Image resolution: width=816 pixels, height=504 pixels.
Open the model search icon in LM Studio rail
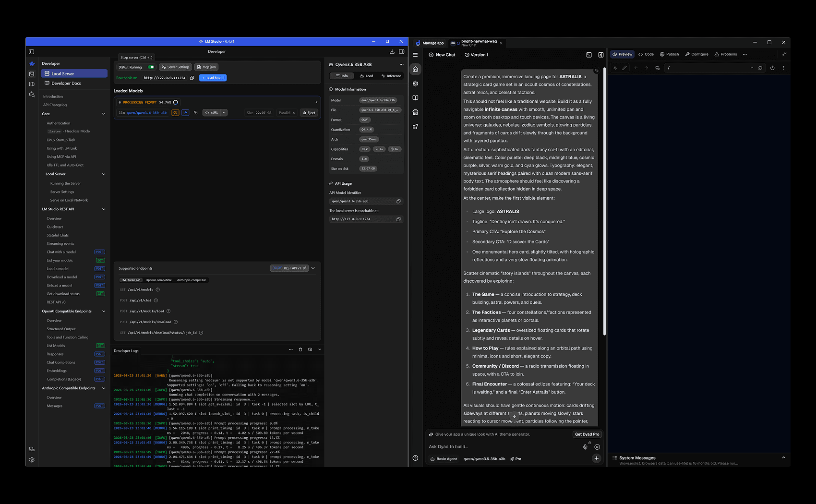point(32,95)
